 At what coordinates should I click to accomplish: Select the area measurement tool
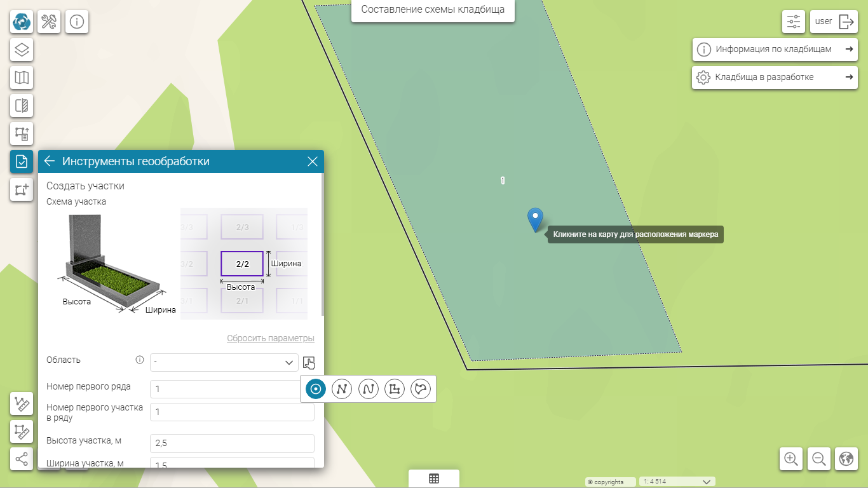coord(22,431)
